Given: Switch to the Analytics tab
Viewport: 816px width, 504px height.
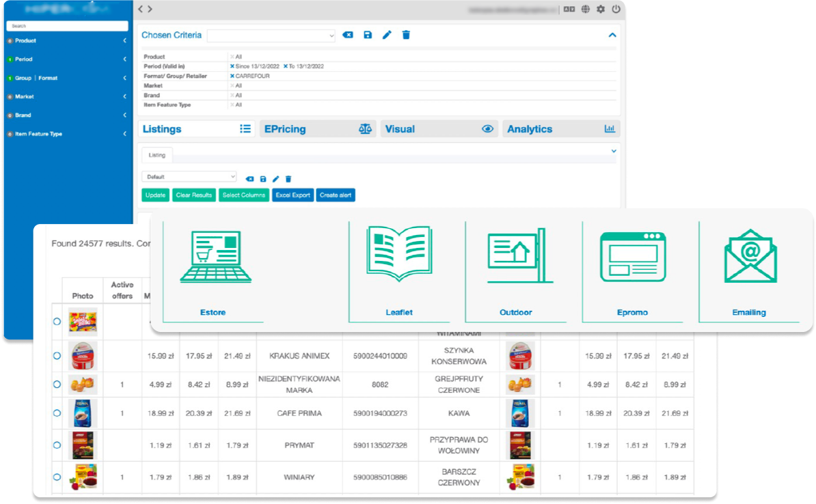Looking at the screenshot, I should coord(561,129).
